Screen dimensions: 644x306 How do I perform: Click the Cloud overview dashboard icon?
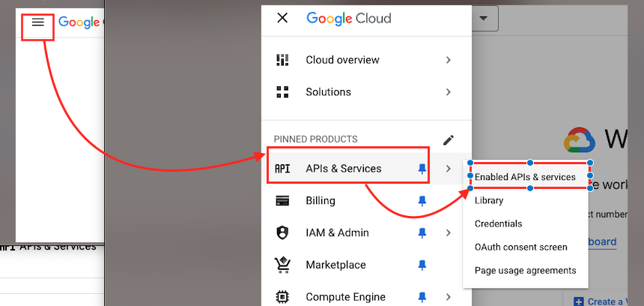(282, 60)
